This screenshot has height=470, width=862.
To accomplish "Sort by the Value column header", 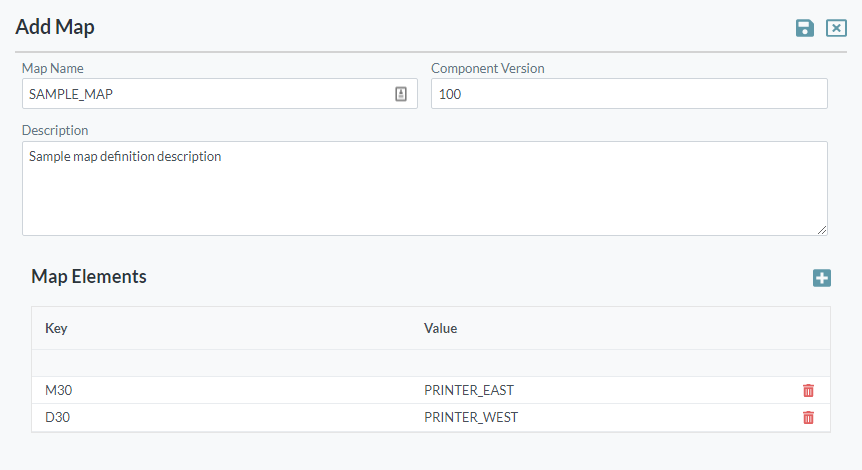I will pos(441,328).
